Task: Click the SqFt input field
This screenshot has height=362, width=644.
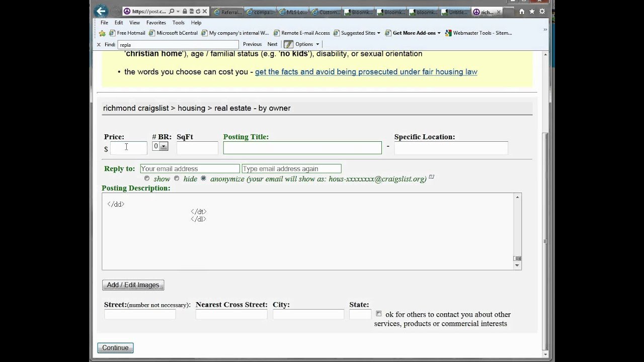Action: [197, 148]
